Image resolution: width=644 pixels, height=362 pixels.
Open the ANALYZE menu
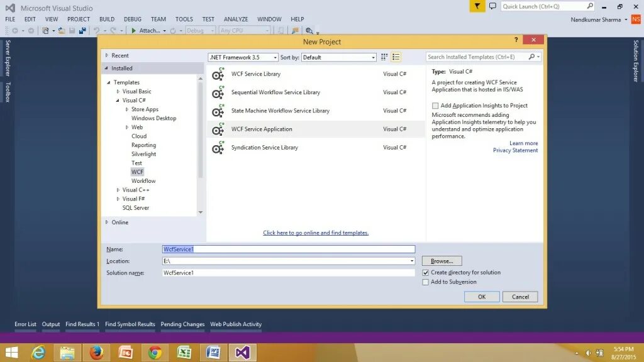click(x=236, y=19)
